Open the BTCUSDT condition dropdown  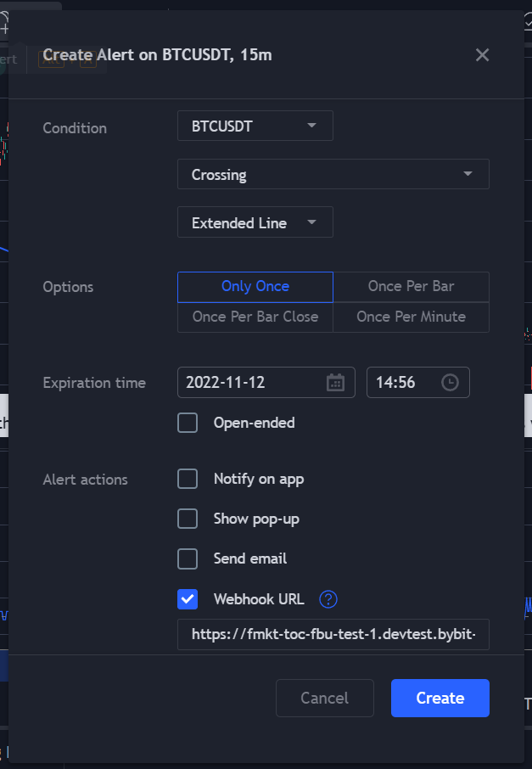255,126
